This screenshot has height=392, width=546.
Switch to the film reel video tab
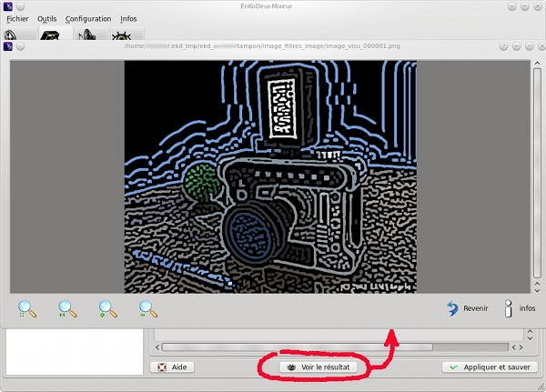coord(20,34)
